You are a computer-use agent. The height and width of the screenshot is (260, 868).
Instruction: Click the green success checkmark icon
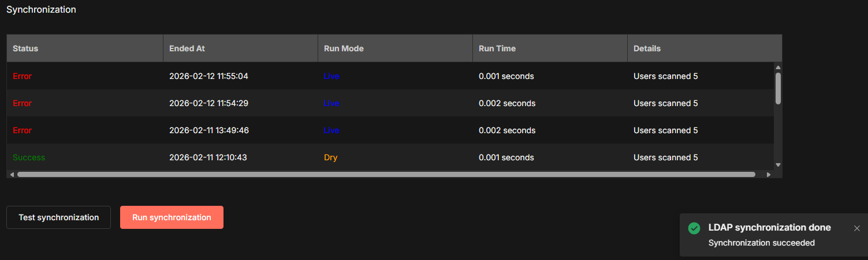pos(694,228)
